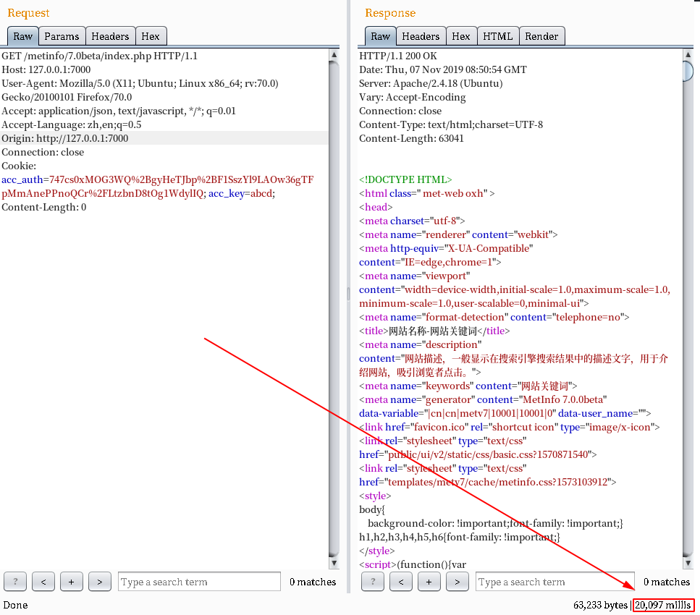Click the Request search plus (+) button

click(x=72, y=582)
